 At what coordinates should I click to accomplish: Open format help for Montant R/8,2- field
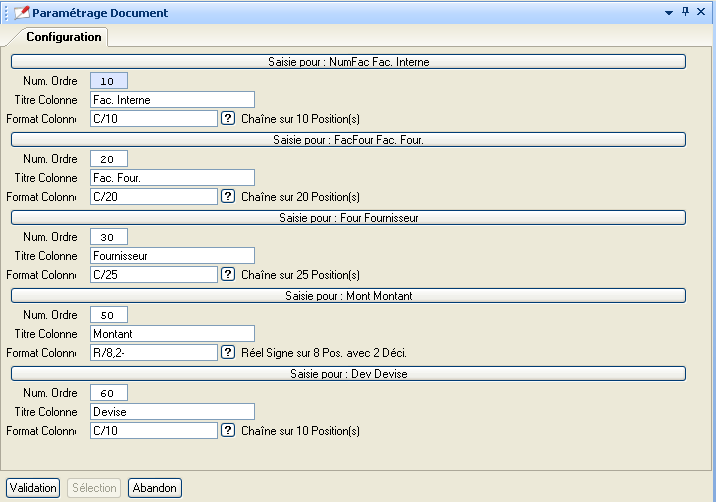click(228, 352)
